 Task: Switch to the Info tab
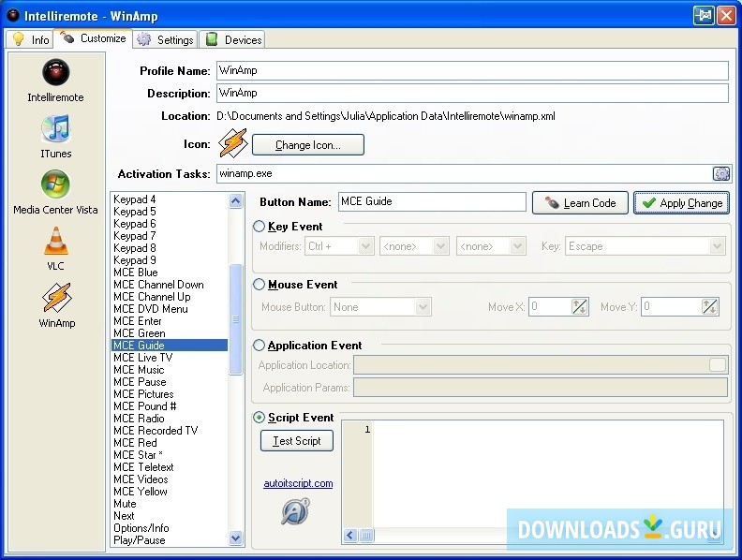click(30, 39)
